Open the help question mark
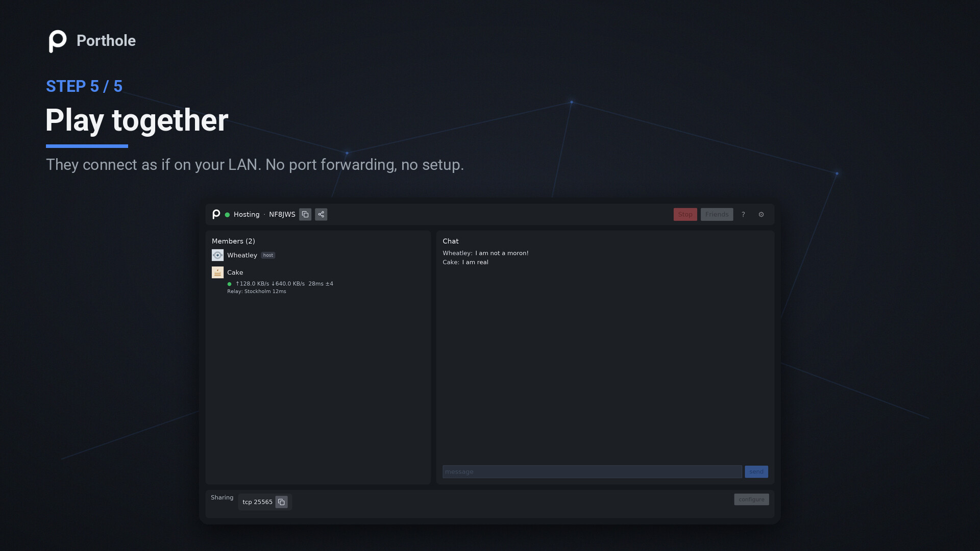980x551 pixels. coord(743,214)
